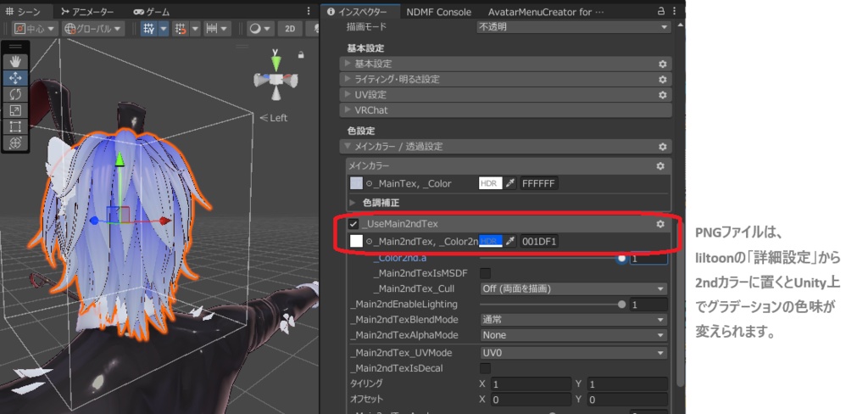Click the texture picker circle for _MainTex
Image resolution: width=868 pixels, height=414 pixels.
point(370,183)
